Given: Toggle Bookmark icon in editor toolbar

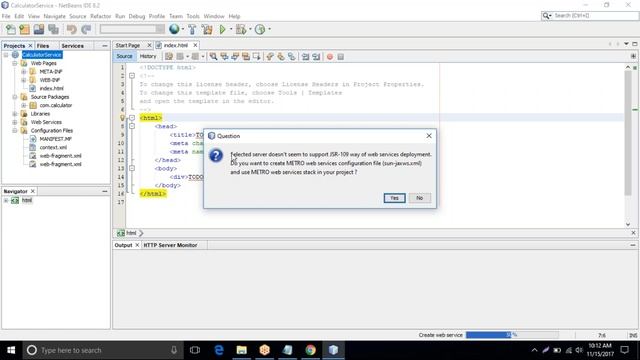Looking at the screenshot, I should [291, 57].
